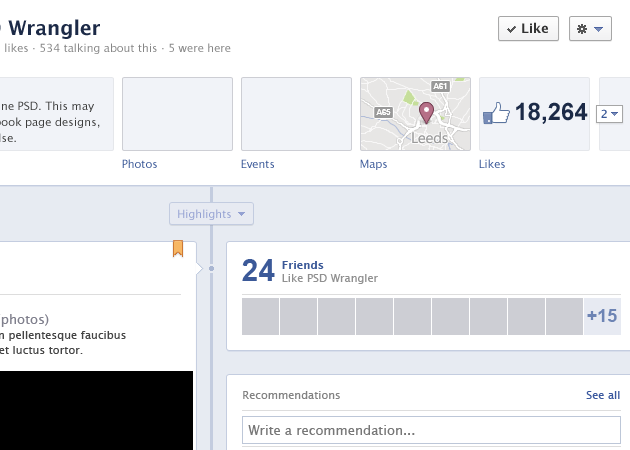Open the Maps link
The width and height of the screenshot is (630, 450).
(373, 164)
